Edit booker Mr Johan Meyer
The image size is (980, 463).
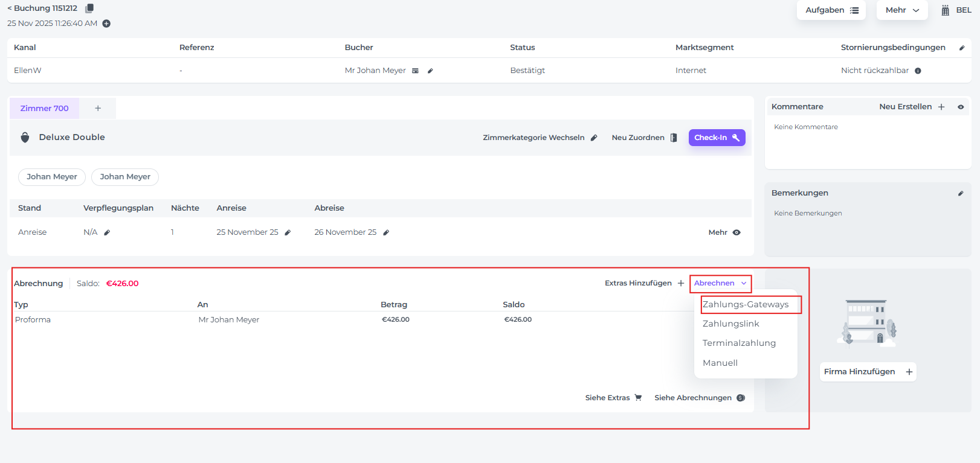(430, 71)
